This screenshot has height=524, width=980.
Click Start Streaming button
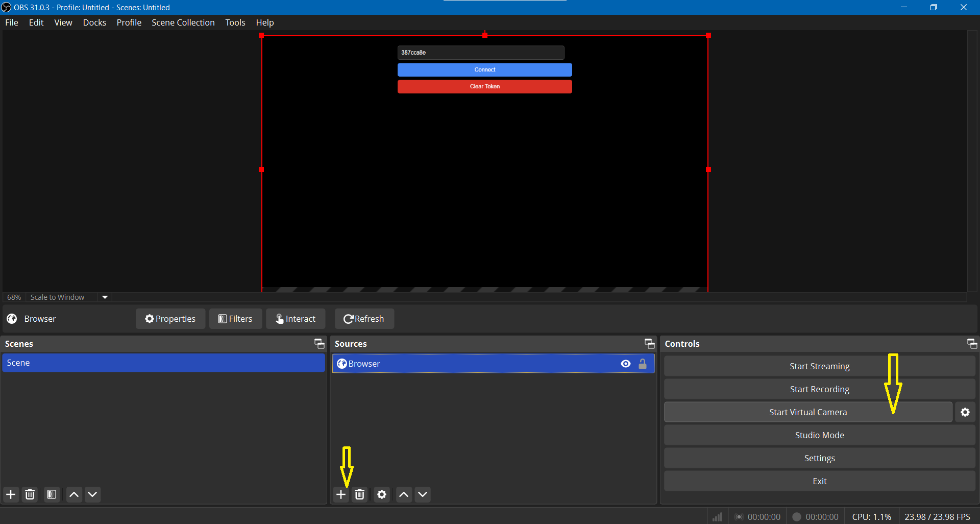pyautogui.click(x=820, y=366)
